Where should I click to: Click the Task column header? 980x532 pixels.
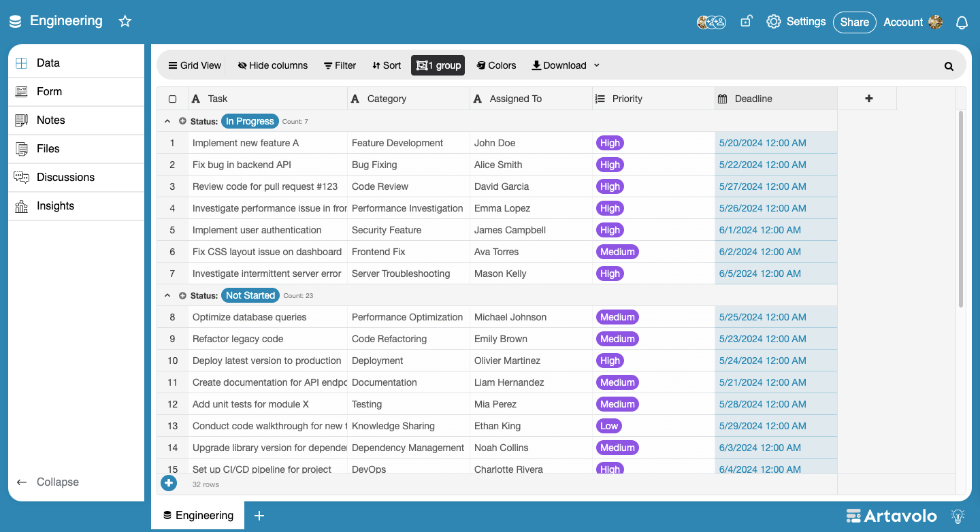(267, 99)
